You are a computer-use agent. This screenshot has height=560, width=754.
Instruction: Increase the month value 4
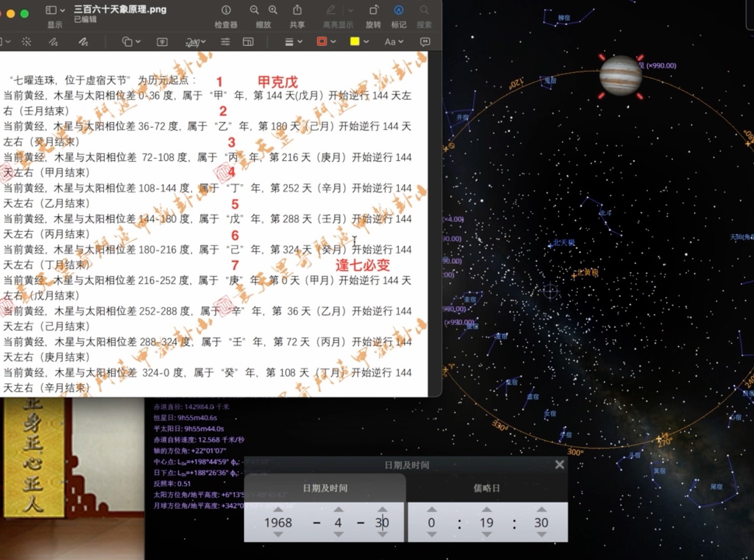pos(338,509)
